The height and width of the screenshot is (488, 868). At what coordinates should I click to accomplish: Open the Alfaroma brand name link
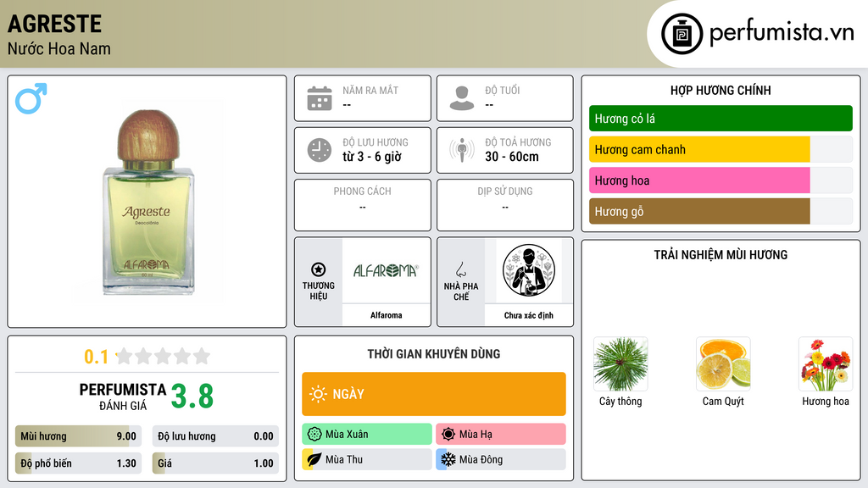(386, 315)
